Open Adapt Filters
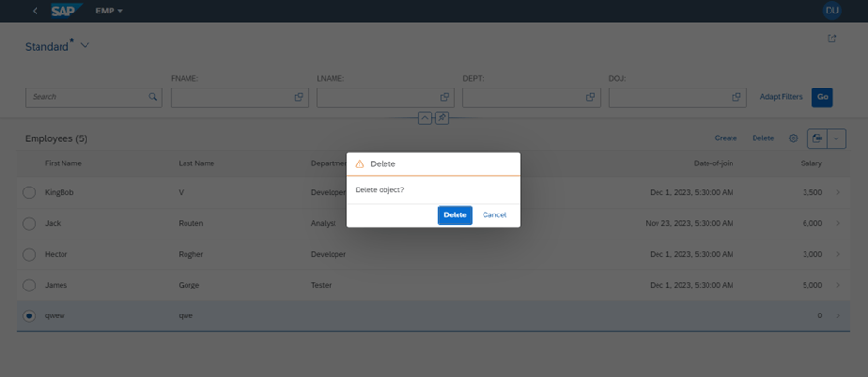 coord(781,97)
